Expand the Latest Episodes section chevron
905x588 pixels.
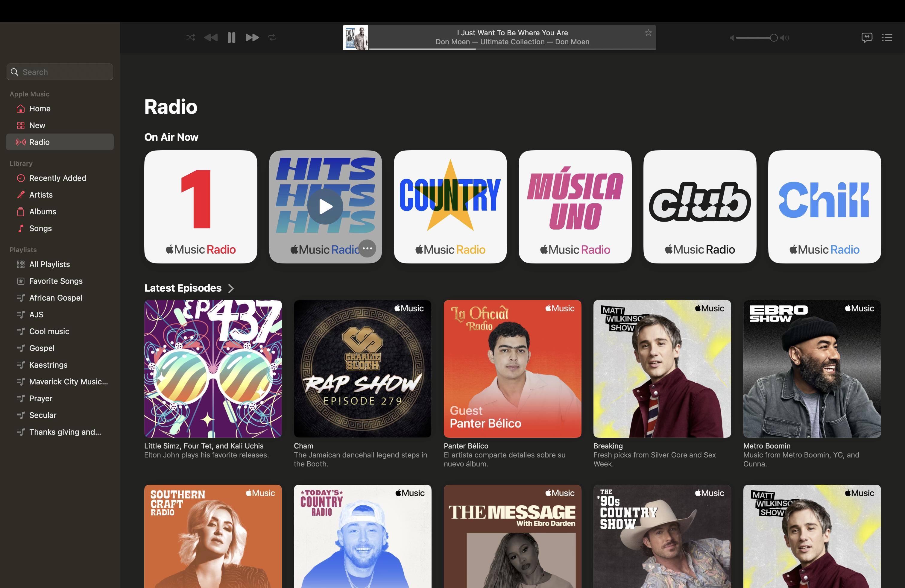pyautogui.click(x=231, y=288)
